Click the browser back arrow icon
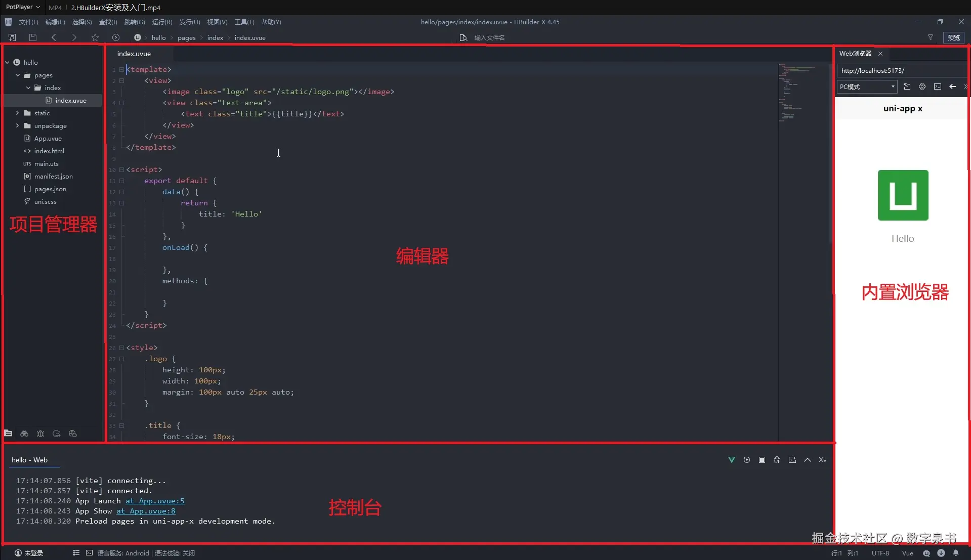Viewport: 971px width, 560px height. coord(953,87)
